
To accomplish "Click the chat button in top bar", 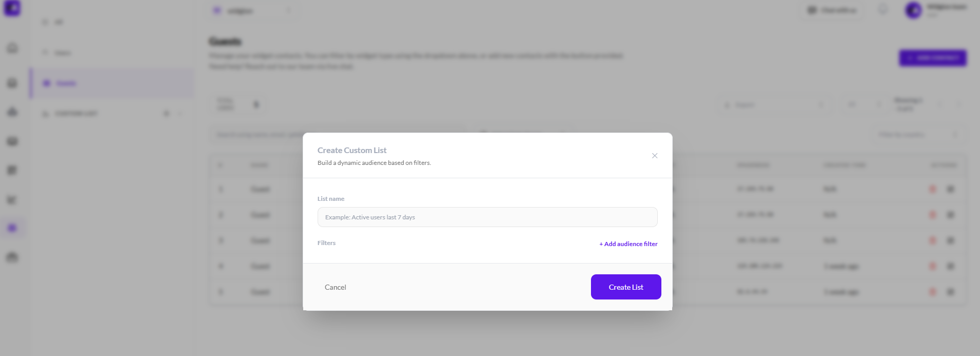I will (831, 10).
